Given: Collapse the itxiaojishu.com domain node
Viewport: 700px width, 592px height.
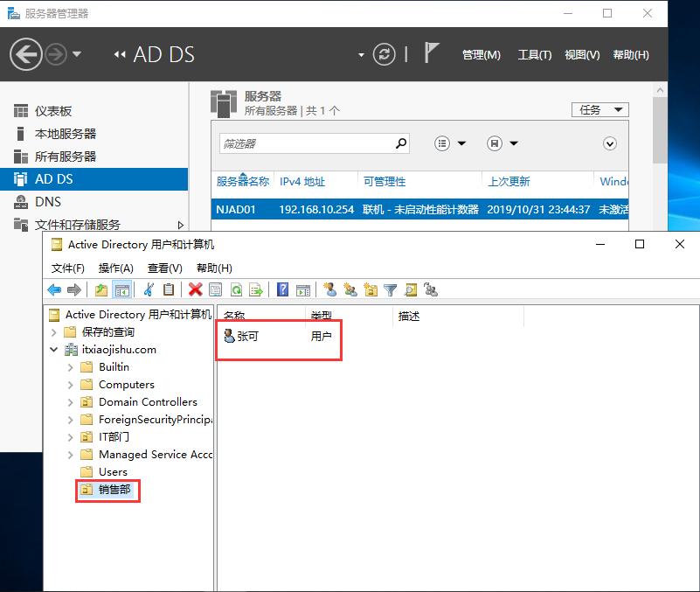Looking at the screenshot, I should pyautogui.click(x=54, y=349).
